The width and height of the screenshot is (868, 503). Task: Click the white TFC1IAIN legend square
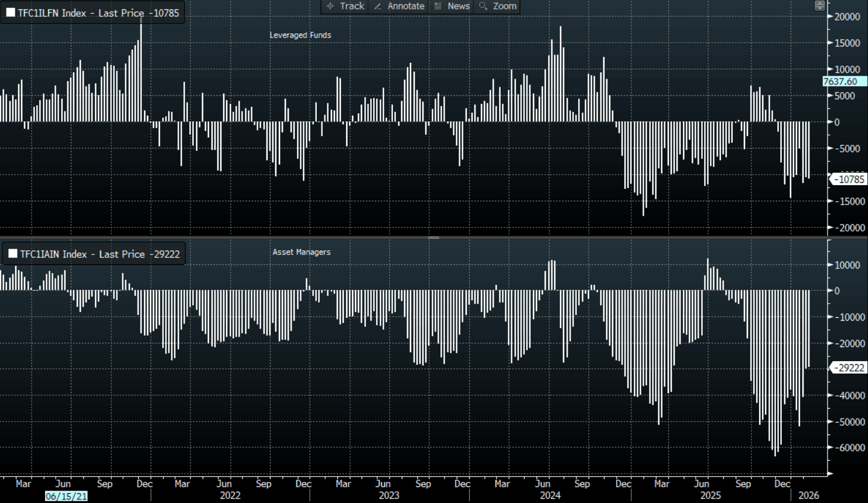click(12, 254)
